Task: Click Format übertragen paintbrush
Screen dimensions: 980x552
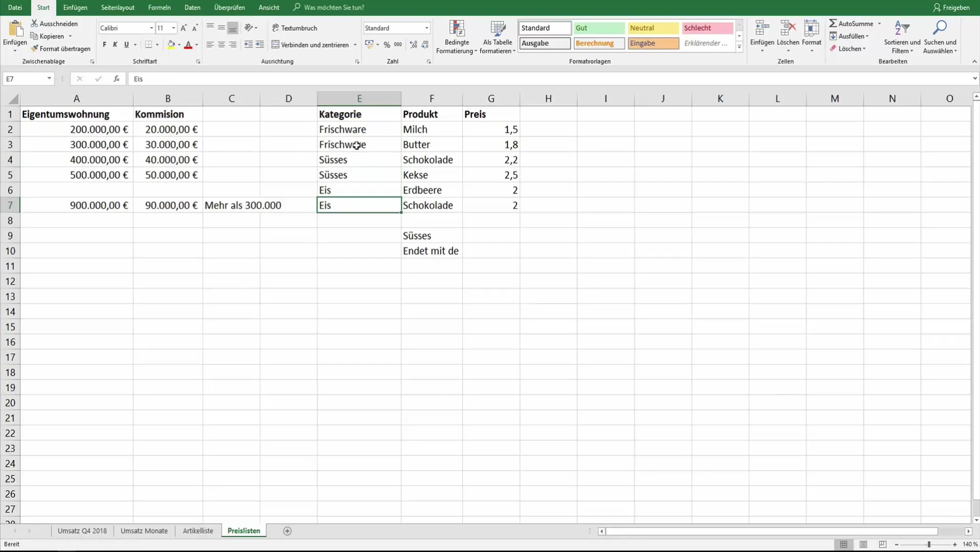Action: (34, 49)
